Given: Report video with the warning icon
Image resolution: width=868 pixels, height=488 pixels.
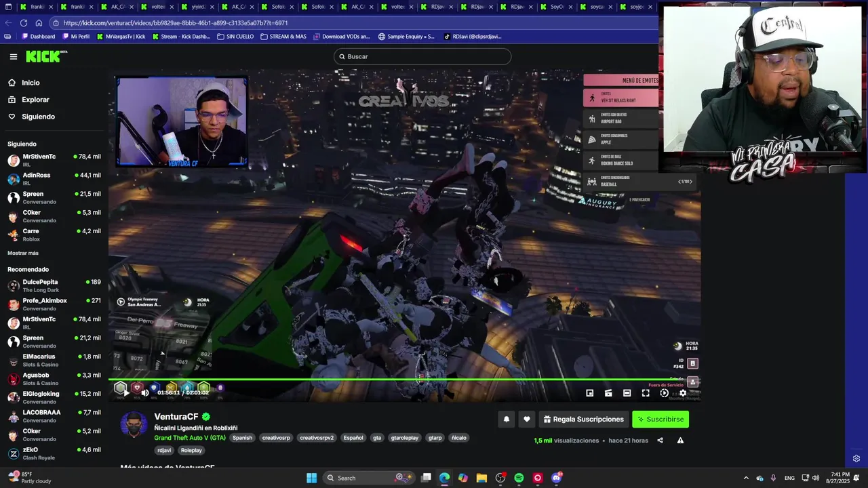Looking at the screenshot, I should [x=680, y=441].
